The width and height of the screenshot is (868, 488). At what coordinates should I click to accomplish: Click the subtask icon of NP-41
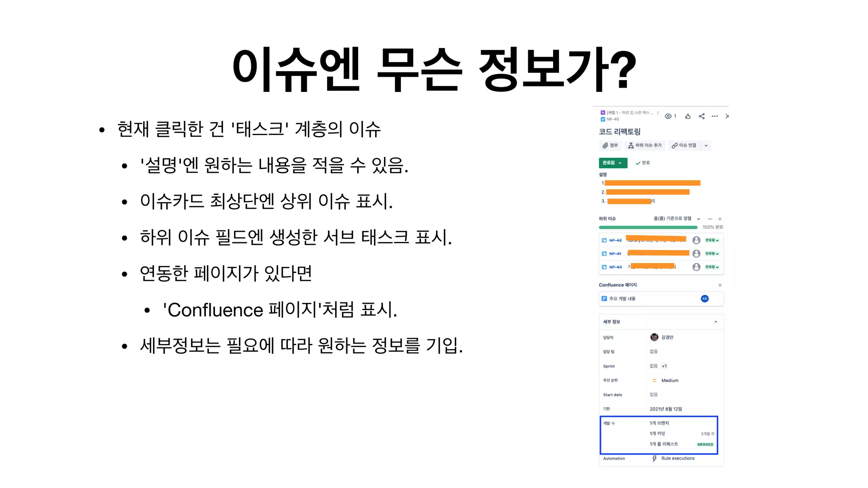604,254
